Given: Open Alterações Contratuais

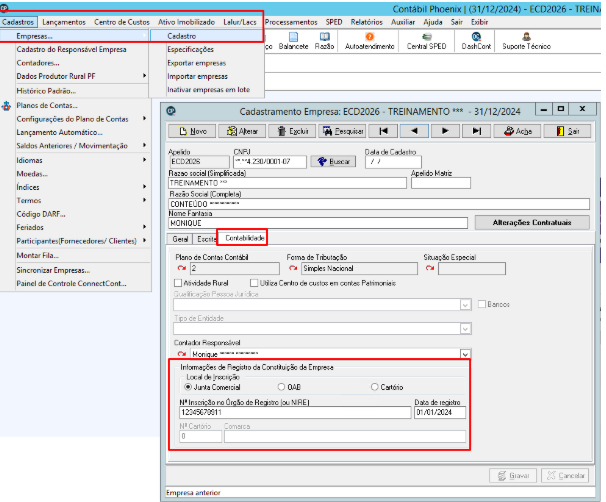Looking at the screenshot, I should (x=532, y=223).
